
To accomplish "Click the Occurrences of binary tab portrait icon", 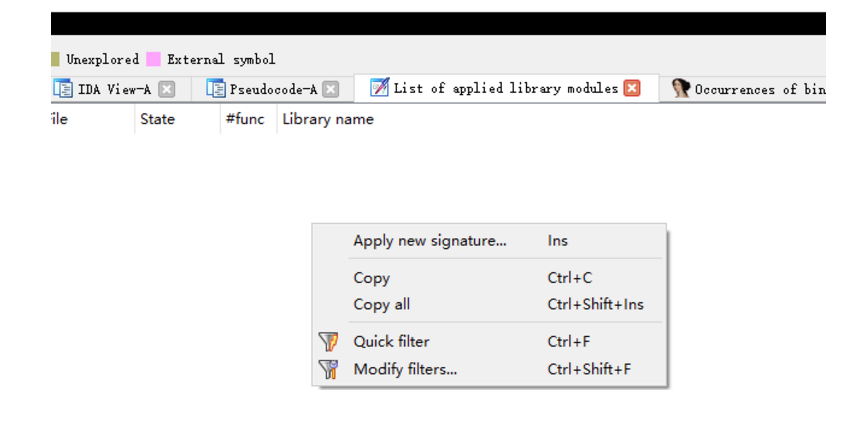I will click(681, 89).
